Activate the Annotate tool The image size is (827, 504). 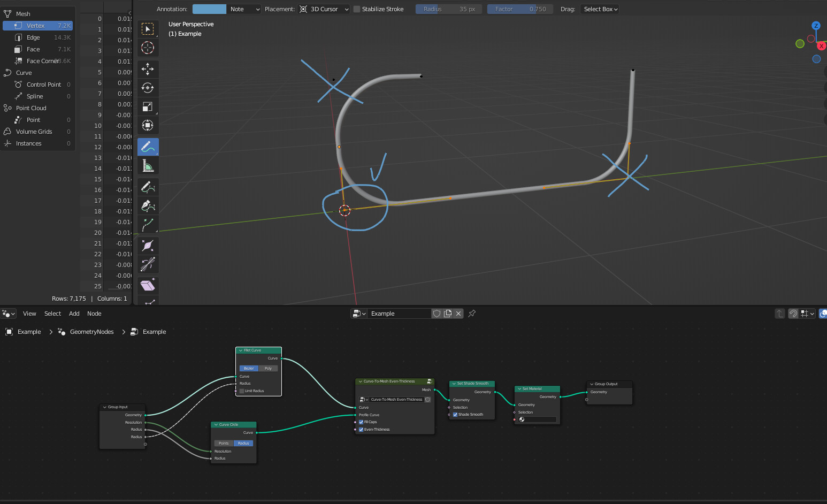click(148, 147)
